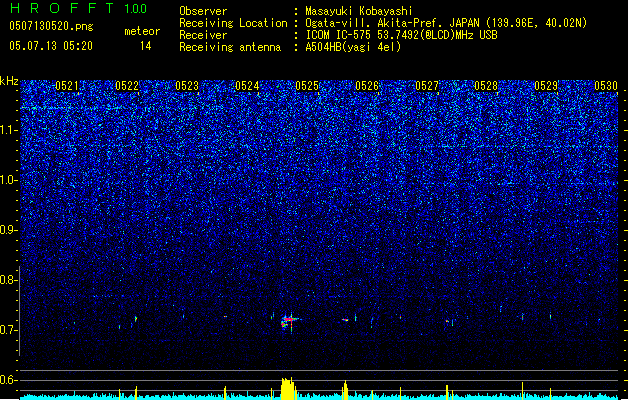Click the 0525 time marker
This screenshot has width=629, height=400.
(x=307, y=86)
